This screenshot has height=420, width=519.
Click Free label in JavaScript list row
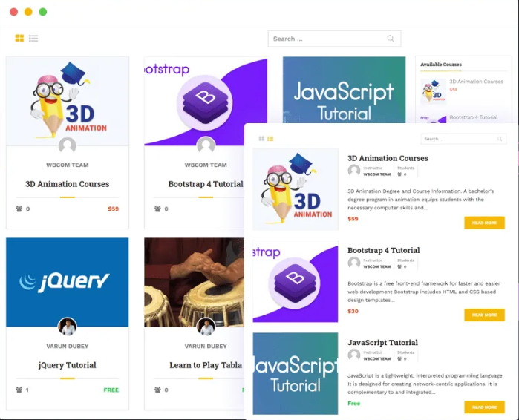(x=354, y=404)
